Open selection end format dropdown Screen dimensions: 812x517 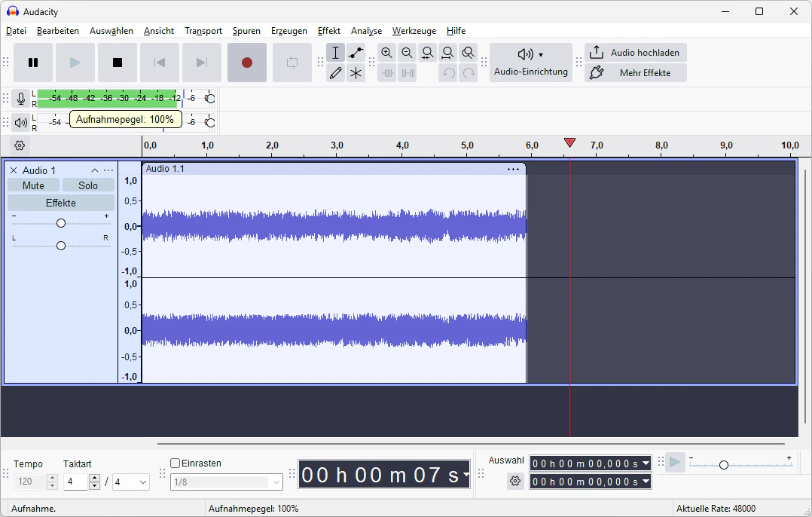click(x=646, y=482)
